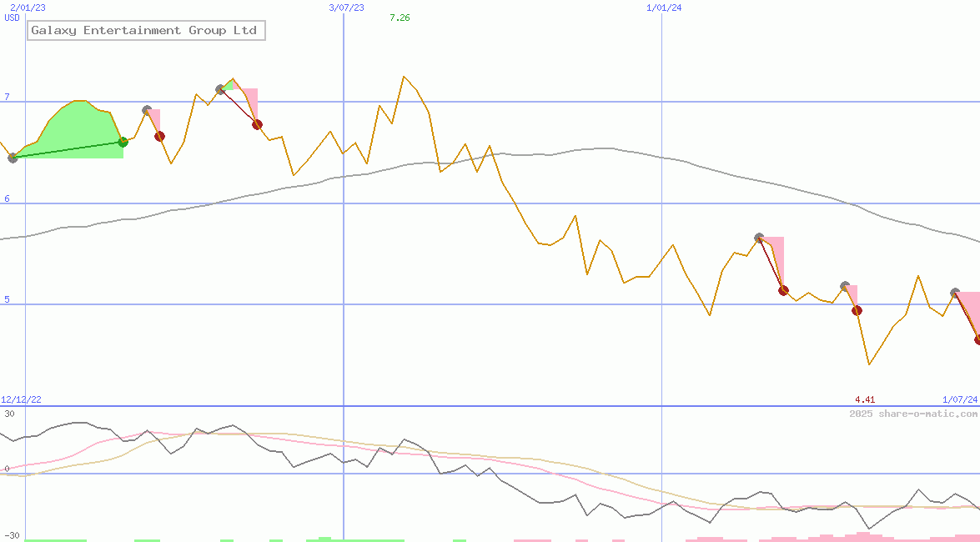Select the first red exit dot on the chart
Viewport: 980px width, 542px height.
point(159,136)
